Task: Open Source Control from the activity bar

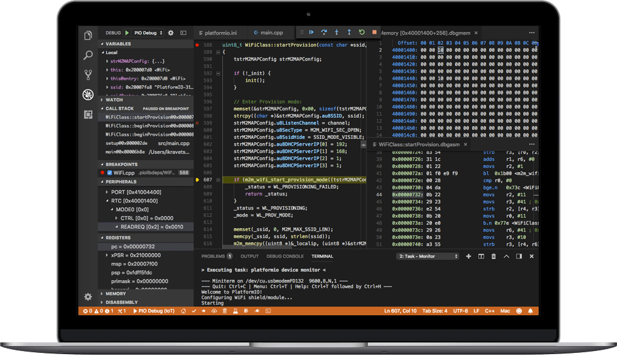Action: (x=88, y=74)
